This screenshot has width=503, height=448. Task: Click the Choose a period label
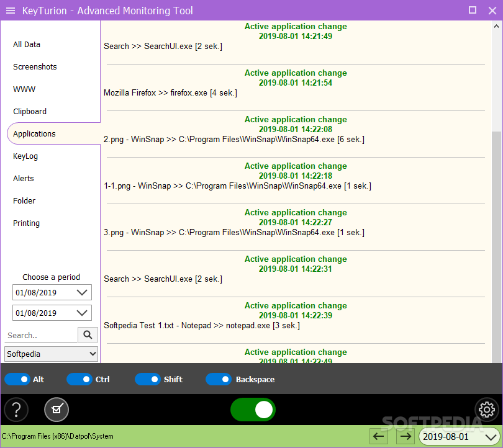click(x=52, y=277)
